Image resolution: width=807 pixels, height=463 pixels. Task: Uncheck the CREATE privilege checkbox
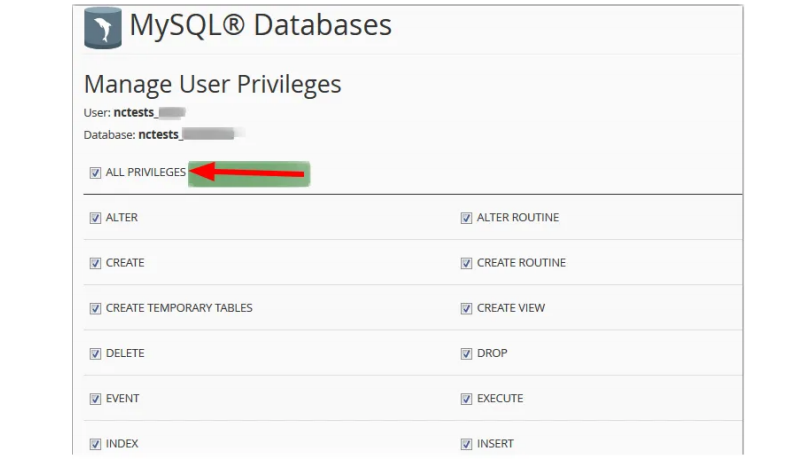[95, 263]
